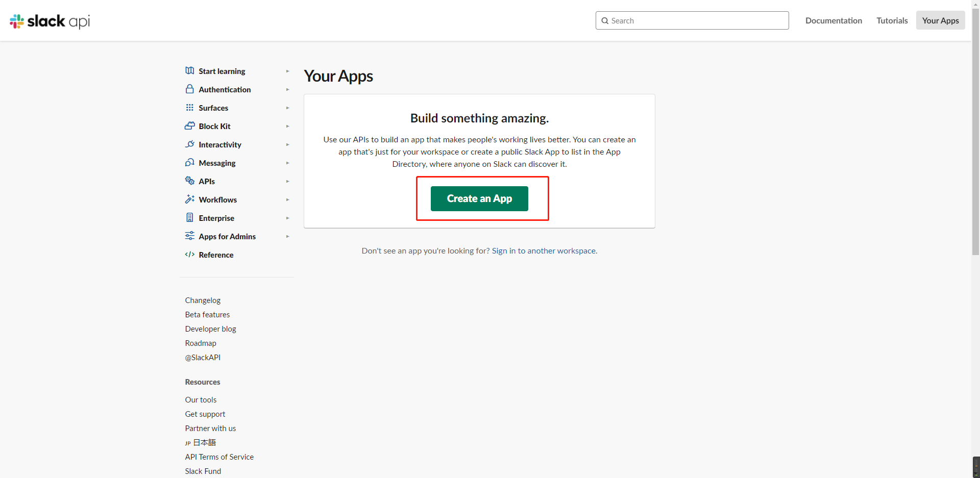Open the Developer blog link
This screenshot has height=478, width=980.
pyautogui.click(x=210, y=329)
